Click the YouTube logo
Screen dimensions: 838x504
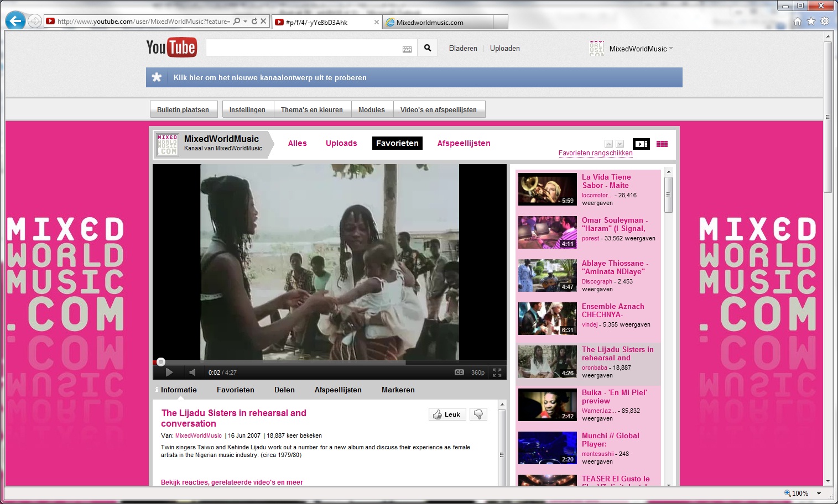[171, 48]
